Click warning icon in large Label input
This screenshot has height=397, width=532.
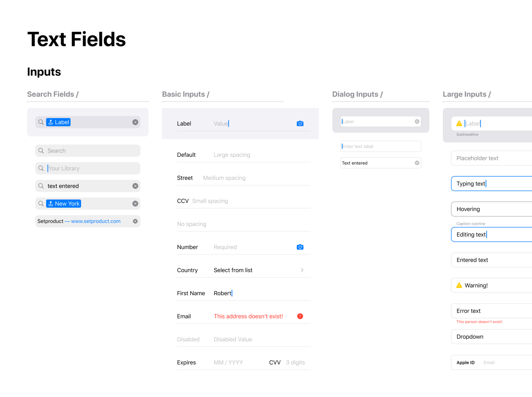(459, 123)
